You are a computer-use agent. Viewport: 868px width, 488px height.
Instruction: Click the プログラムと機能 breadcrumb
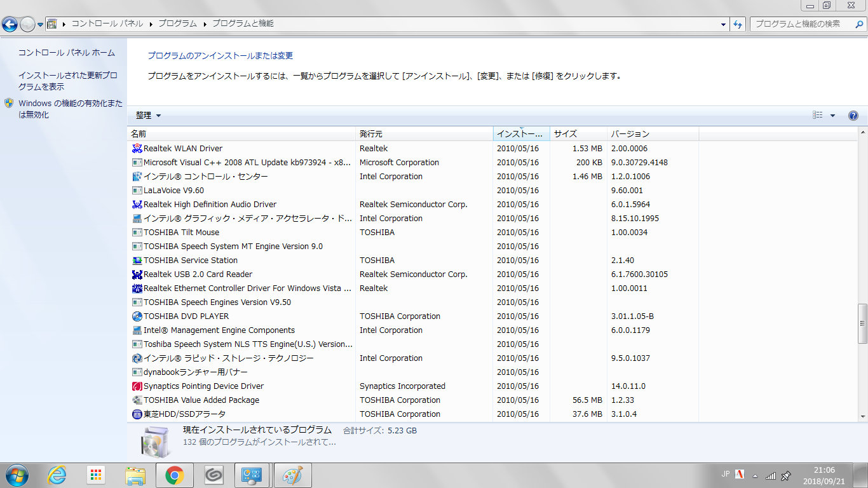(x=243, y=24)
